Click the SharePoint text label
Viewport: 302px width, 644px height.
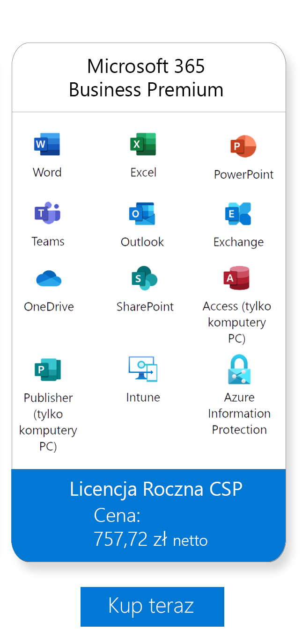tap(145, 307)
